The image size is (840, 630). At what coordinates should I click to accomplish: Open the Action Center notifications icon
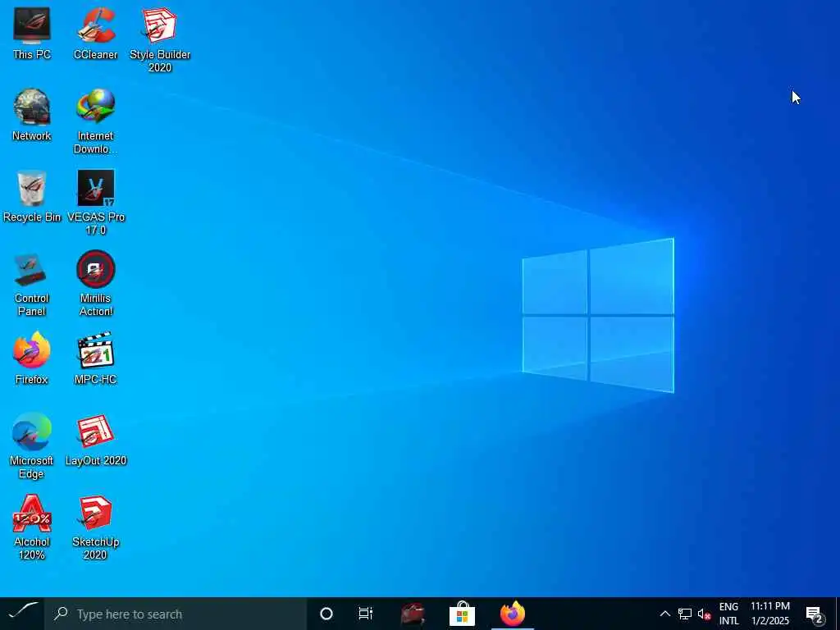pyautogui.click(x=815, y=614)
